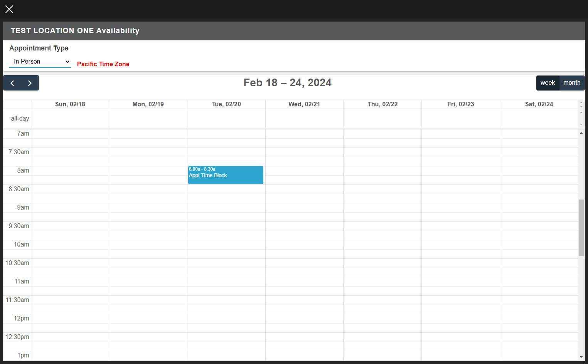Click the Fri, 02/23 column header
Image resolution: width=588 pixels, height=364 pixels.
coord(461,104)
